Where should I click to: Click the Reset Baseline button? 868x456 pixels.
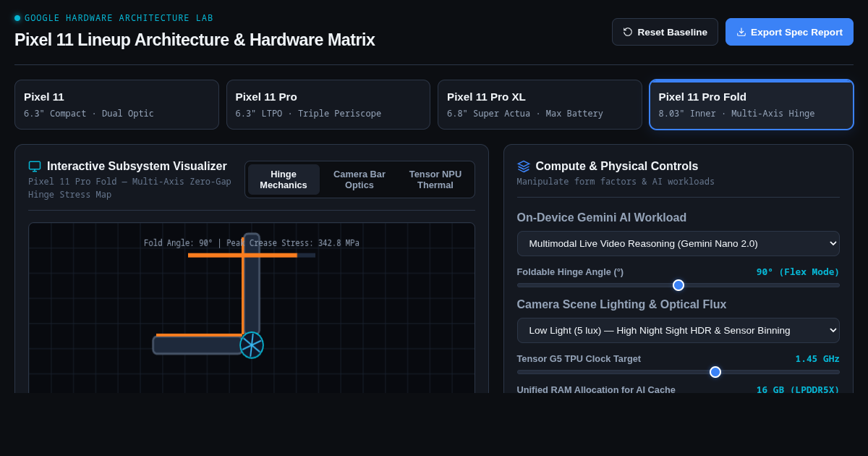[x=665, y=32]
